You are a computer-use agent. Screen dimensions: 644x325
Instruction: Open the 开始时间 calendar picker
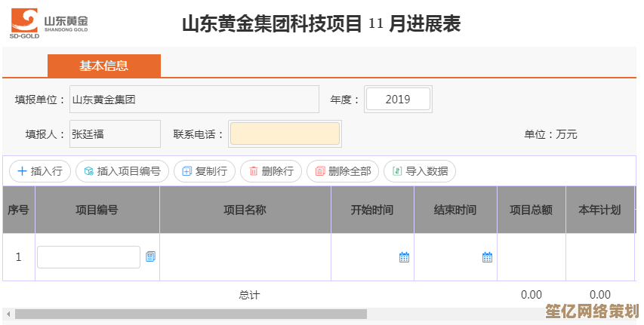(x=404, y=257)
